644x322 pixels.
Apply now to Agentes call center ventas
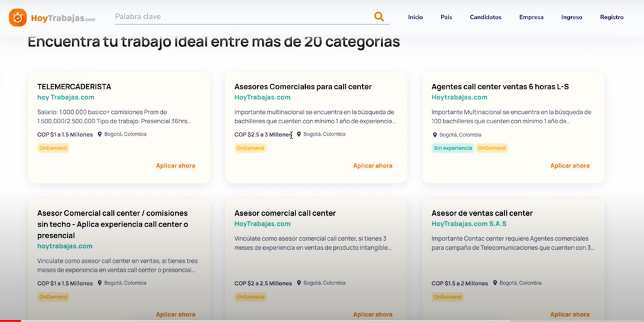point(570,165)
